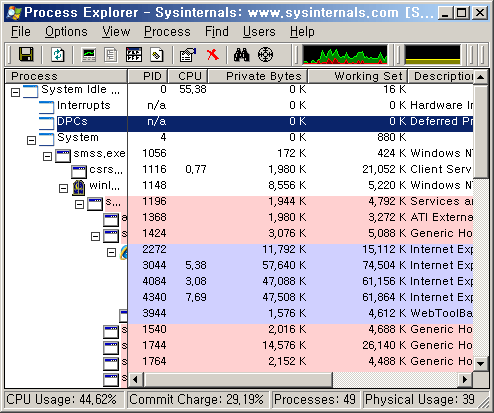The image size is (494, 413).
Task: Click the red Kill Process icon
Action: tap(213, 55)
